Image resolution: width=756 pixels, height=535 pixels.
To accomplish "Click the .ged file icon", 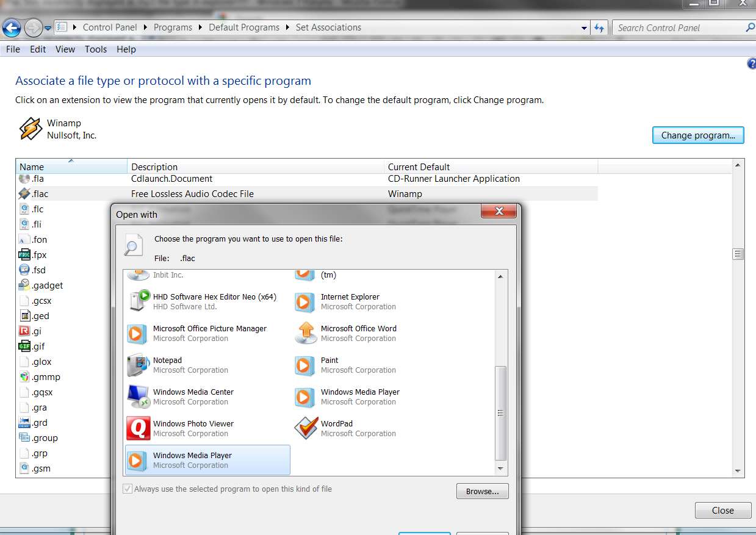I will [x=24, y=316].
